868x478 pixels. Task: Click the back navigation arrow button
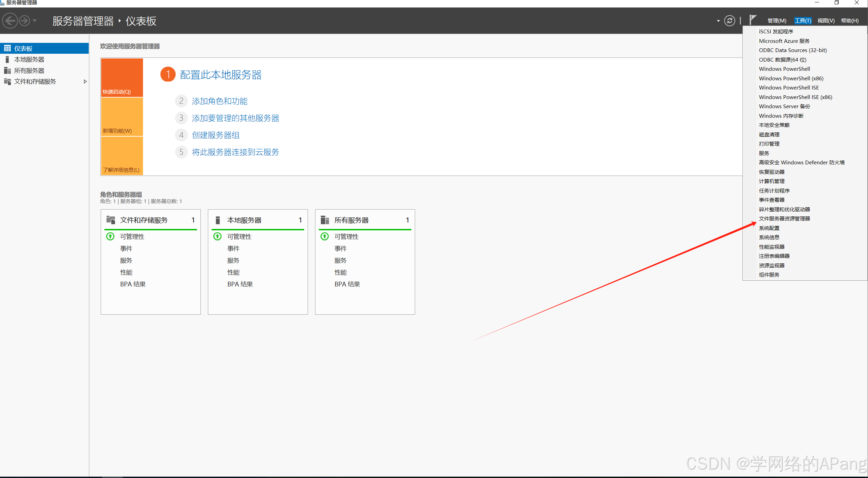point(10,21)
